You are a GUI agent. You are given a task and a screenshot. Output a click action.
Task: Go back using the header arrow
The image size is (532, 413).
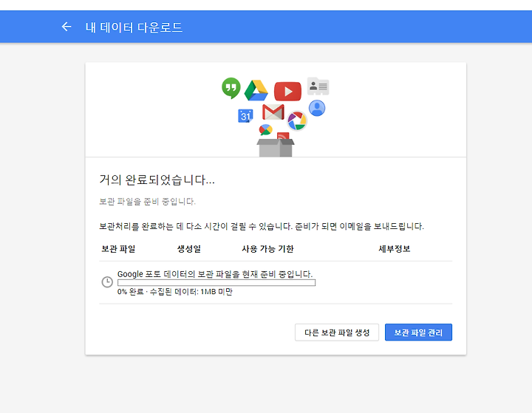click(66, 27)
